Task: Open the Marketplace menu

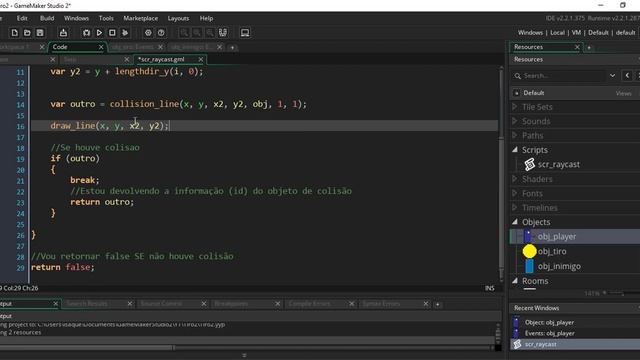Action: 140,18
